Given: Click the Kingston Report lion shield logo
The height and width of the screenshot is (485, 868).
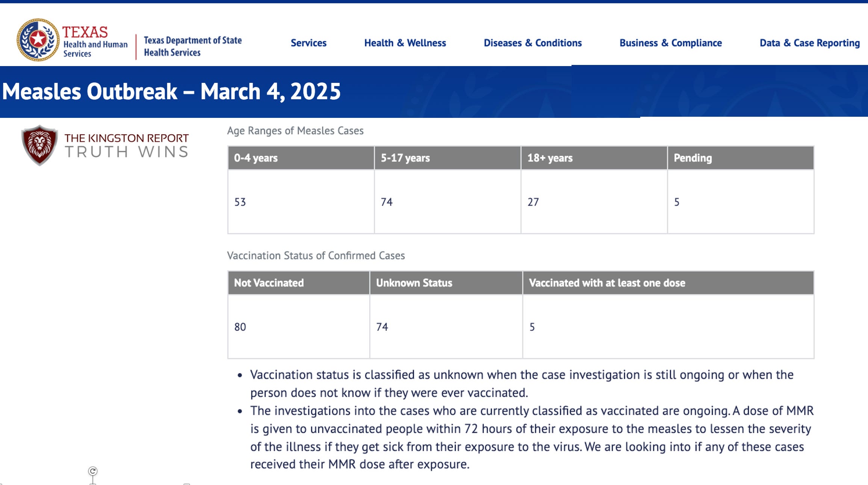Looking at the screenshot, I should pyautogui.click(x=39, y=145).
